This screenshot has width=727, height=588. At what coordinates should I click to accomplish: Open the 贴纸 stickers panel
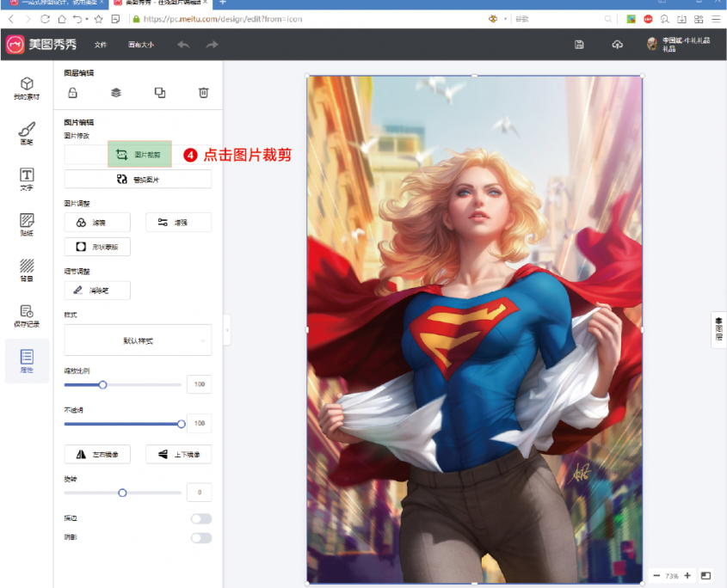point(27,224)
